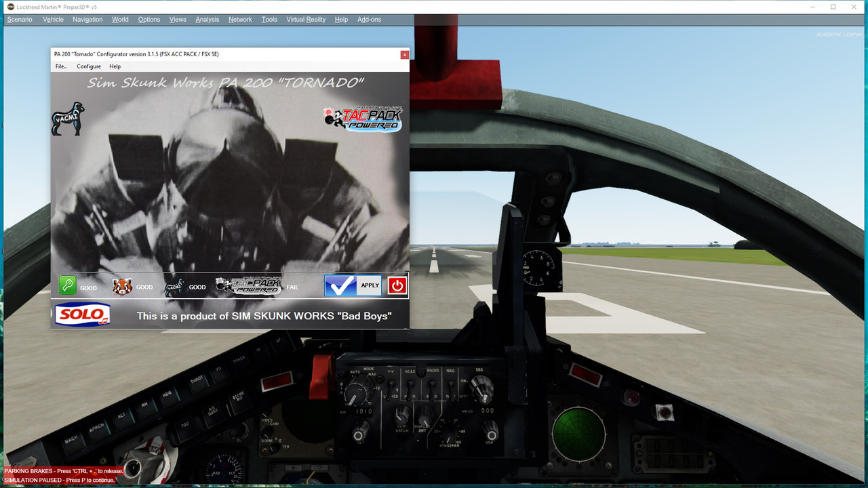The height and width of the screenshot is (488, 868).
Task: Click the TacPack Powered badge at top right
Action: (x=363, y=119)
